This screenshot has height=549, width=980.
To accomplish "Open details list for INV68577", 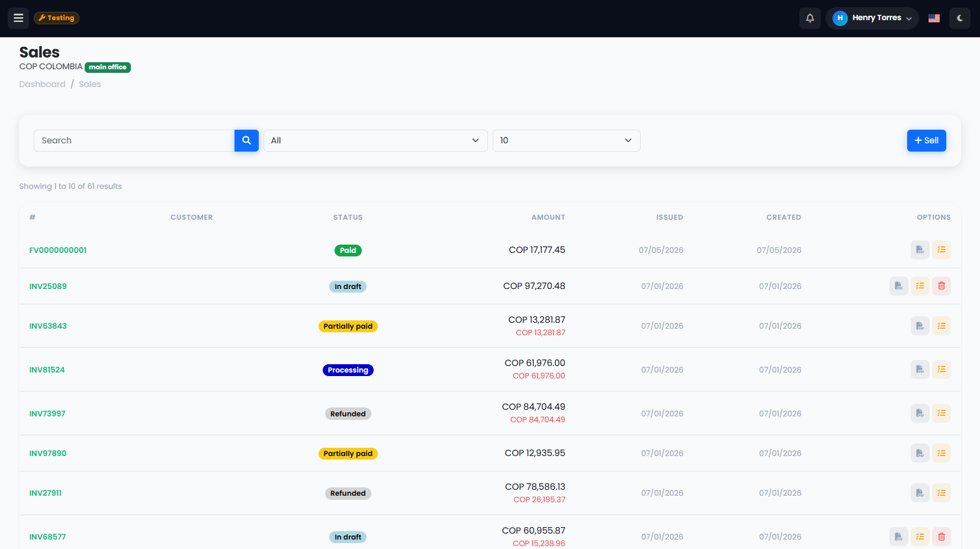I will coord(920,537).
